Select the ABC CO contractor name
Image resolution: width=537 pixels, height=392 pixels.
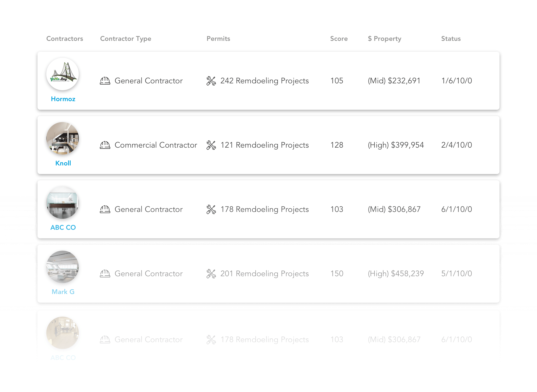[x=63, y=227]
